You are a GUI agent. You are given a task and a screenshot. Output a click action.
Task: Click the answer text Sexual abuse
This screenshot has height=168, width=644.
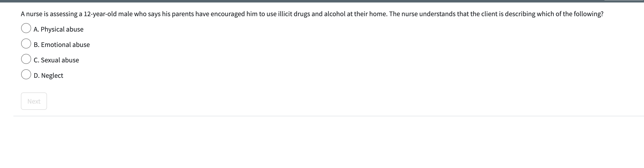pyautogui.click(x=56, y=60)
